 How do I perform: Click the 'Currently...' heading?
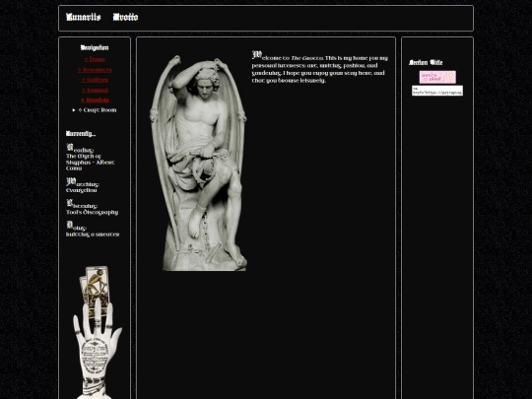click(x=81, y=134)
